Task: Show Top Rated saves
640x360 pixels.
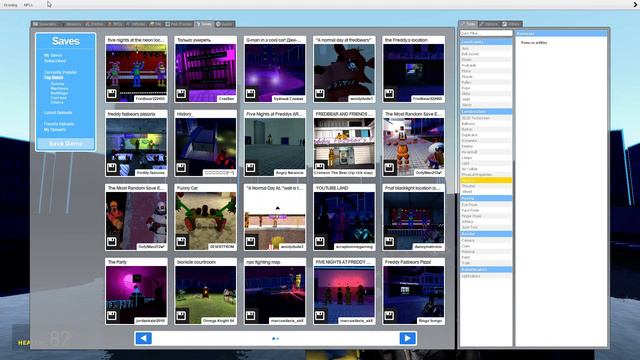Action: (x=53, y=78)
